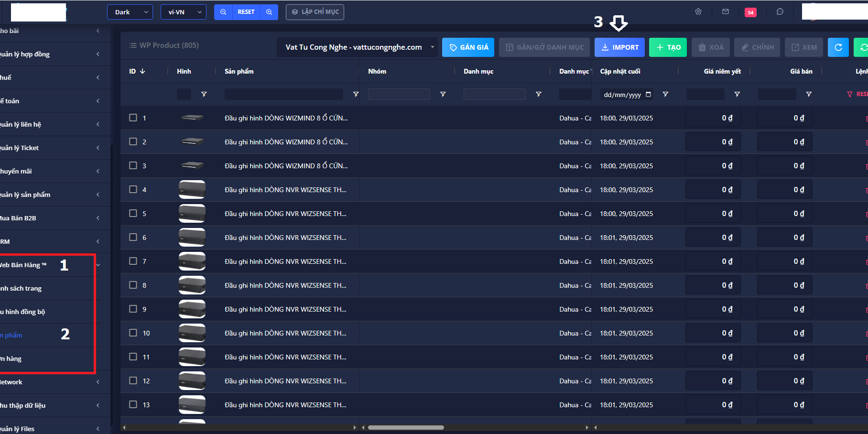Open notifications badge showing 54
This screenshot has height=434, width=868.
pyautogui.click(x=750, y=12)
